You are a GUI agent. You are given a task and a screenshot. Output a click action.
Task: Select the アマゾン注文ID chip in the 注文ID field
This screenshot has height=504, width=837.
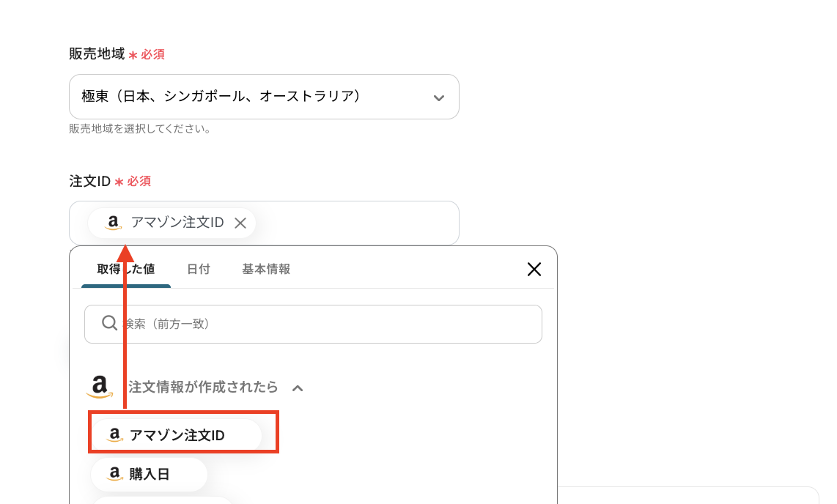pyautogui.click(x=177, y=223)
